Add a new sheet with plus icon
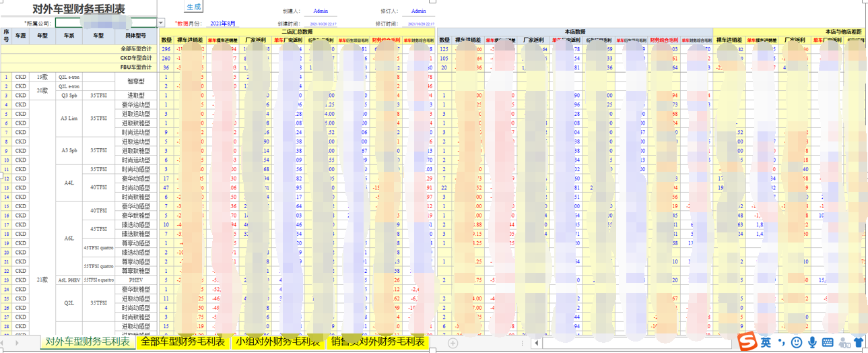The width and height of the screenshot is (868, 353). point(453,343)
